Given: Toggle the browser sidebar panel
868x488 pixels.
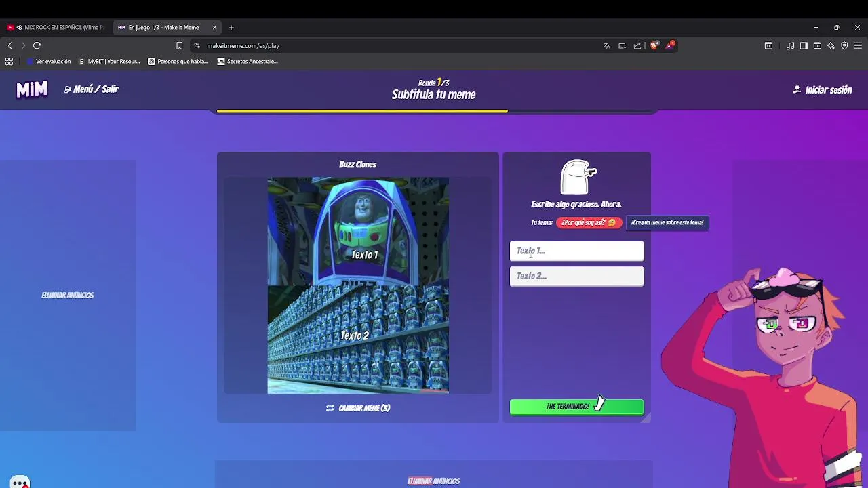Looking at the screenshot, I should click(804, 45).
